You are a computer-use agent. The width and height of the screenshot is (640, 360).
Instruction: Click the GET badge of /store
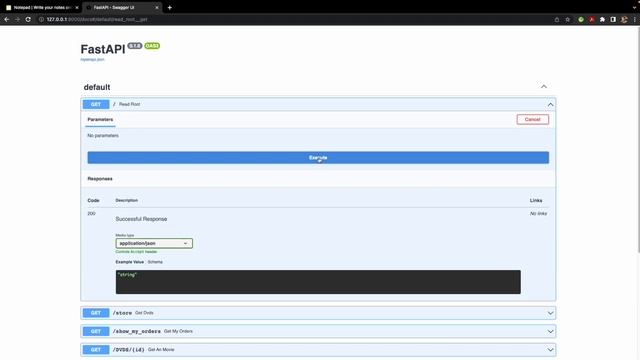pyautogui.click(x=96, y=313)
